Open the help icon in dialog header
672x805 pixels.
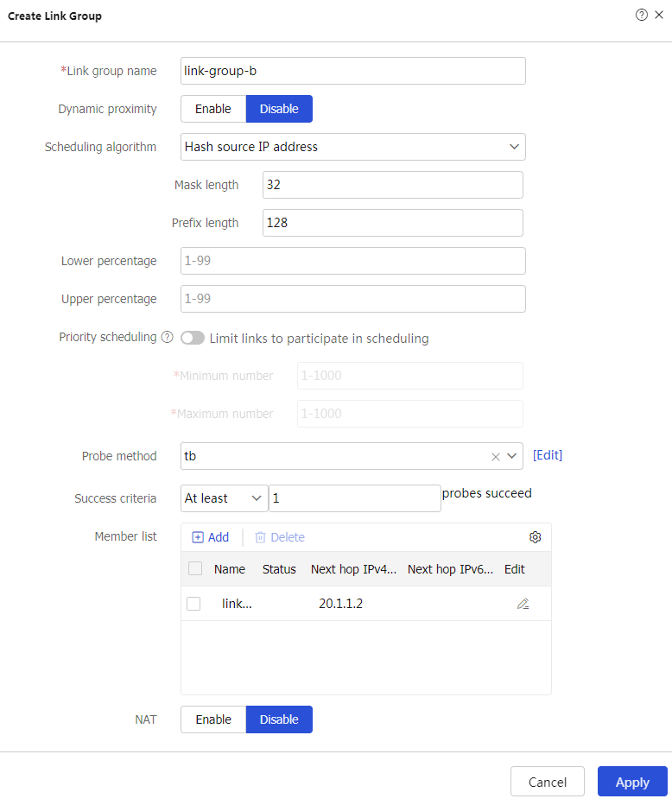pos(641,15)
